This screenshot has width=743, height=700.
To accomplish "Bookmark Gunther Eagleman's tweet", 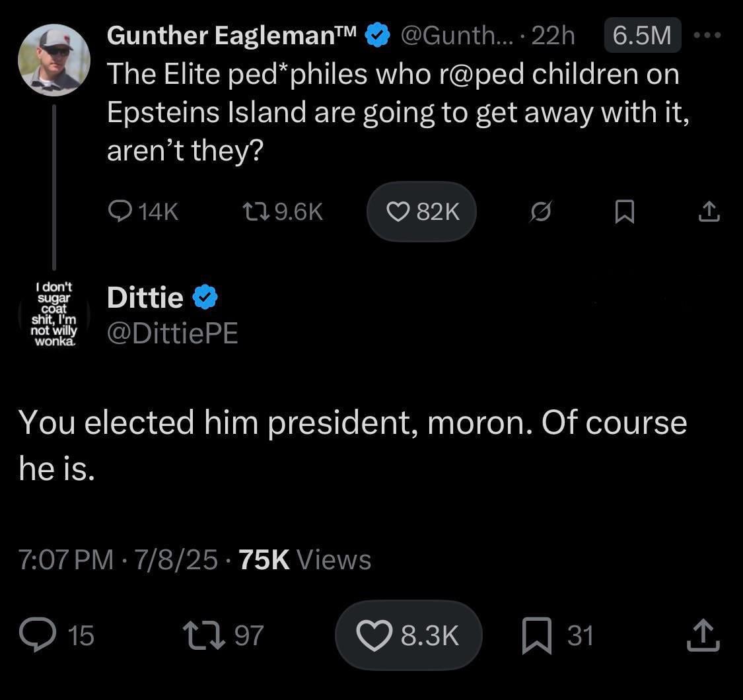I will pos(624,211).
